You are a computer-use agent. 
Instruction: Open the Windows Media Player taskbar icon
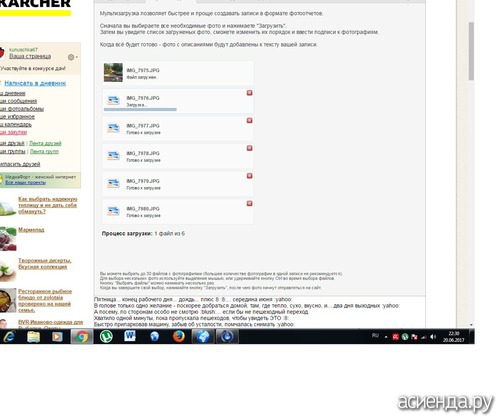click(x=57, y=337)
